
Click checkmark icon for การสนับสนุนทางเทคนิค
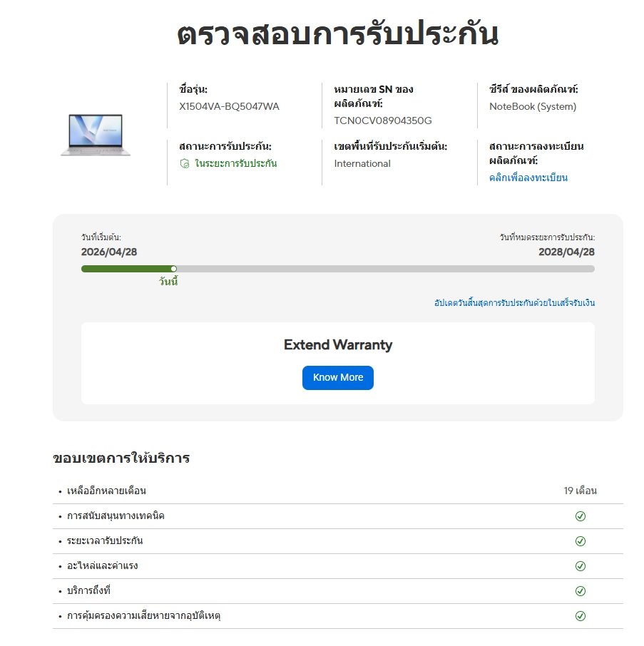pos(580,516)
